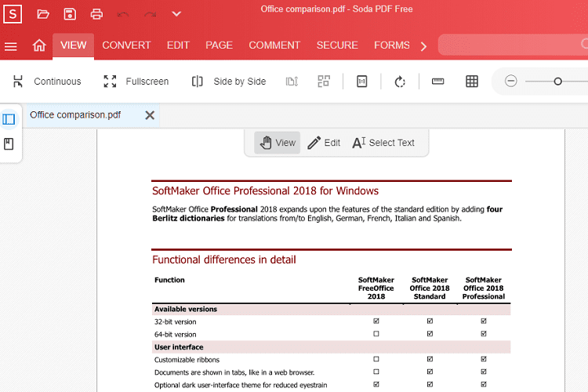Enter Fullscreen mode

tap(136, 82)
